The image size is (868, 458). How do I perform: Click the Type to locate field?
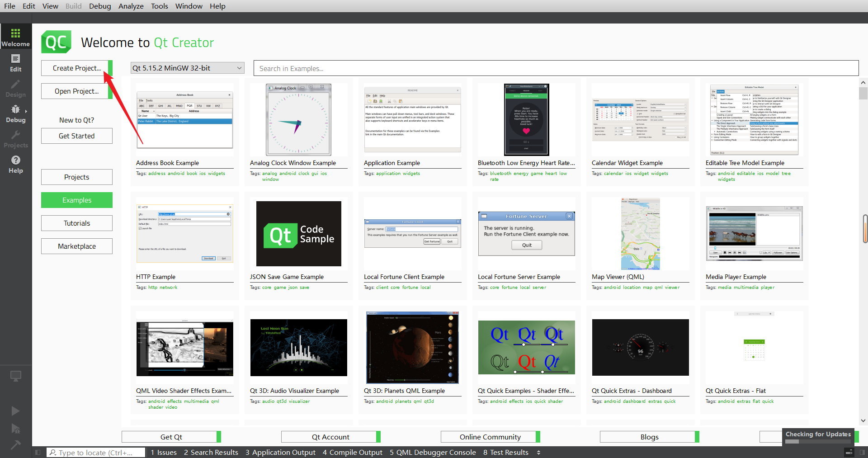click(x=96, y=452)
